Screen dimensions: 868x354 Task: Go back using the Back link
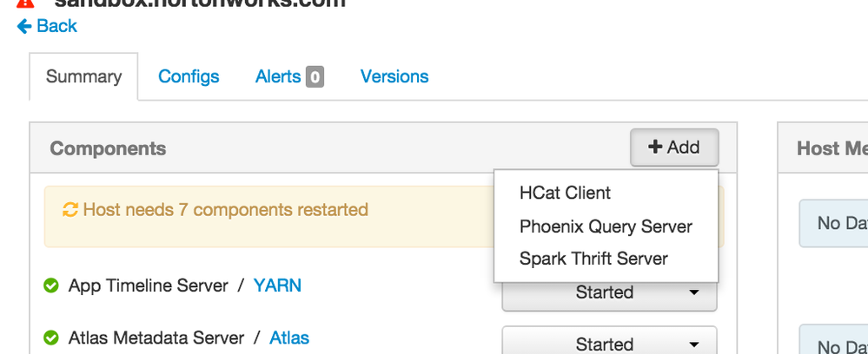47,26
